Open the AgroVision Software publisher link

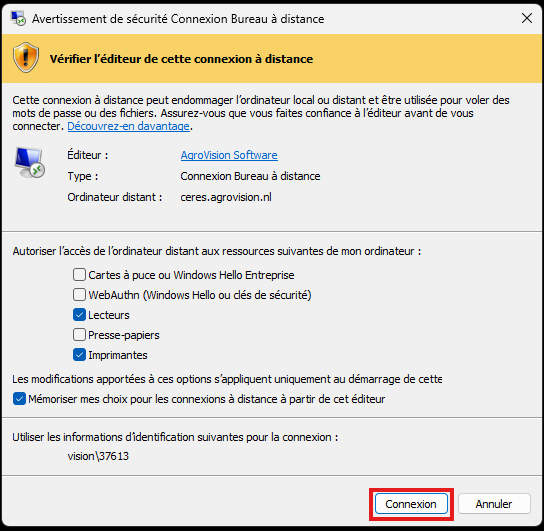coord(229,155)
